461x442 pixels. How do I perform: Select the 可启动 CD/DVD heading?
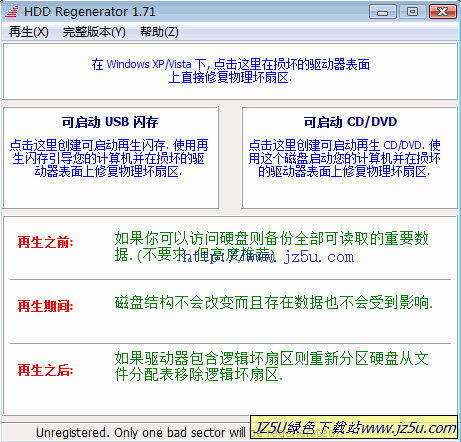[350, 122]
